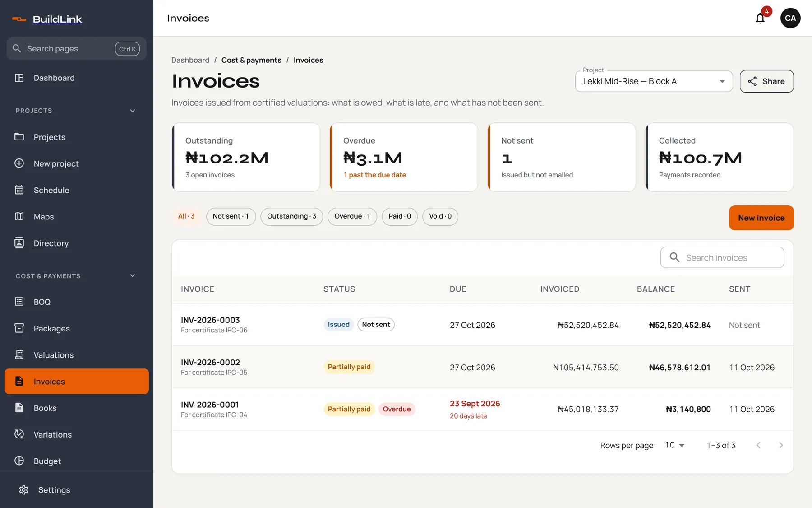Click the Invoices item in the sidebar
This screenshot has width=812, height=508.
pos(77,382)
